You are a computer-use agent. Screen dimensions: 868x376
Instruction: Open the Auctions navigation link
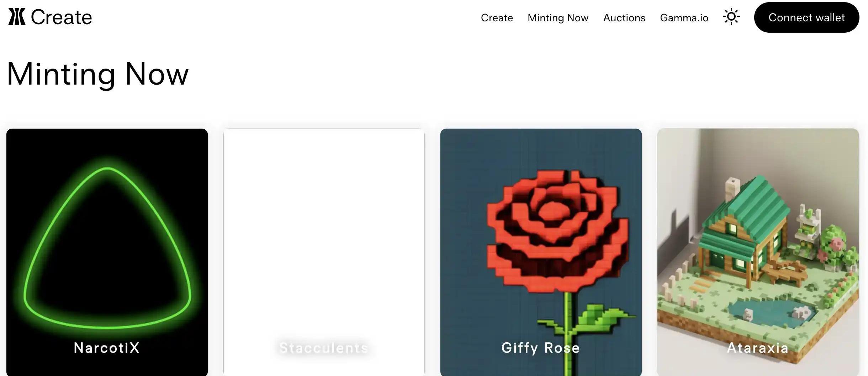(624, 18)
